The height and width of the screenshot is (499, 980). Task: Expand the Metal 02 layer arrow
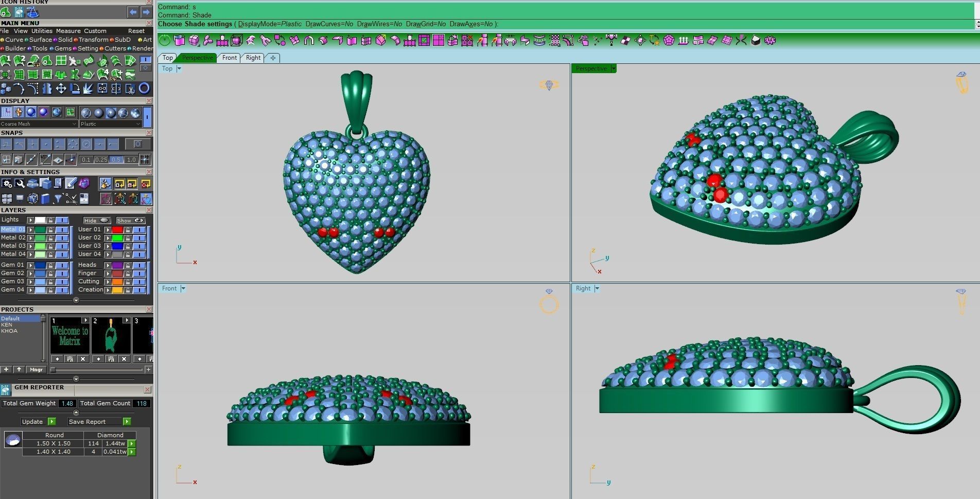(31, 238)
